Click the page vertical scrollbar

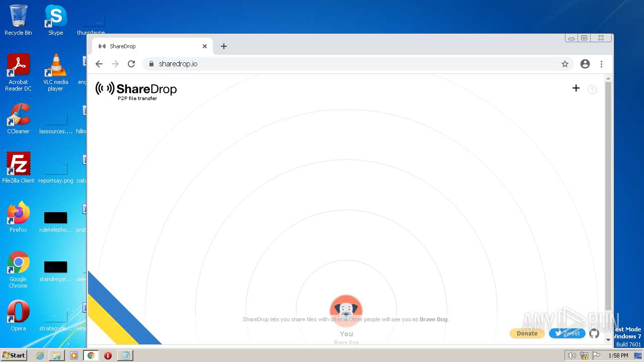click(608, 196)
